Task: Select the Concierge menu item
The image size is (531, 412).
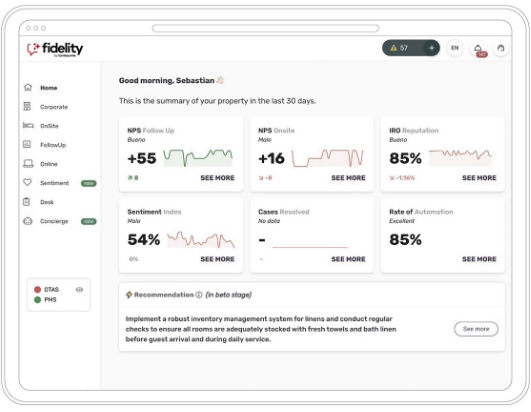Action: (x=54, y=221)
